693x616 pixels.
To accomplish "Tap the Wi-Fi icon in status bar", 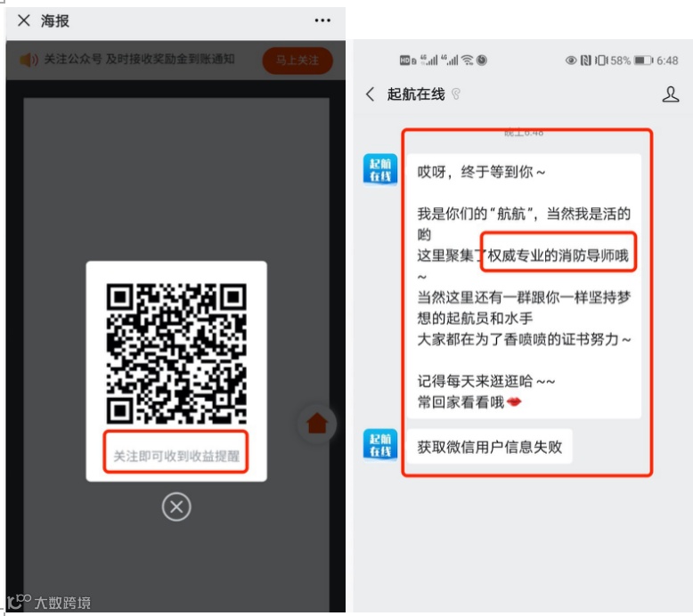I will (x=468, y=60).
